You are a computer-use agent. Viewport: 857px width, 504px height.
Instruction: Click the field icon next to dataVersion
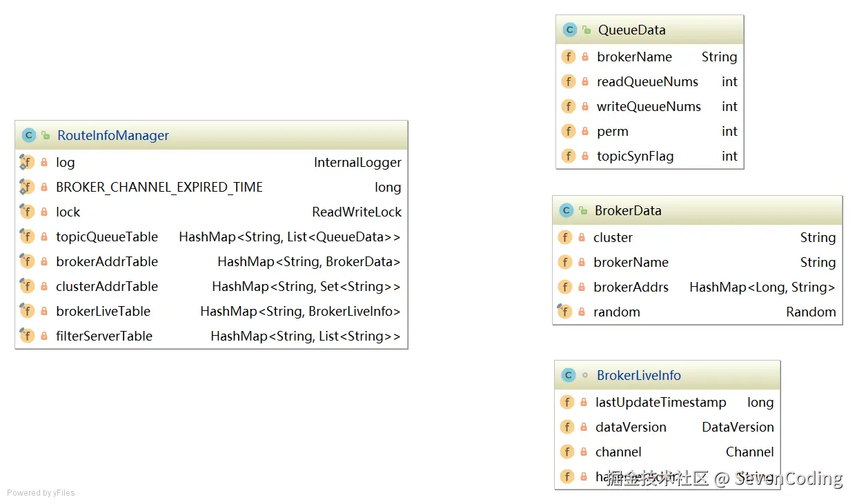(x=567, y=427)
